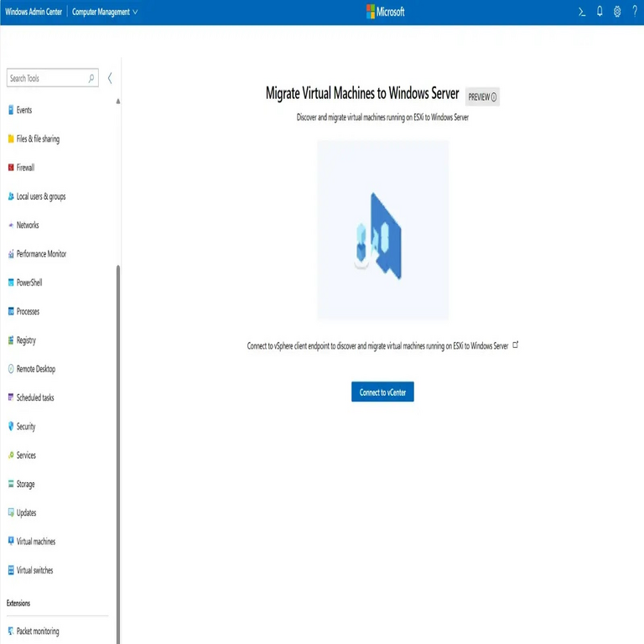Open Updates tool label
The height and width of the screenshot is (644, 644).
(x=26, y=512)
